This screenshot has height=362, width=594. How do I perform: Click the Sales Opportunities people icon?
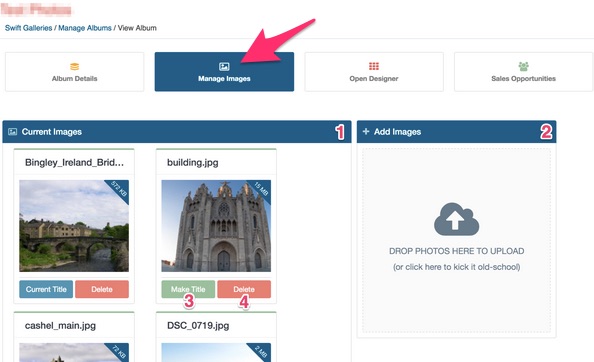(x=523, y=67)
